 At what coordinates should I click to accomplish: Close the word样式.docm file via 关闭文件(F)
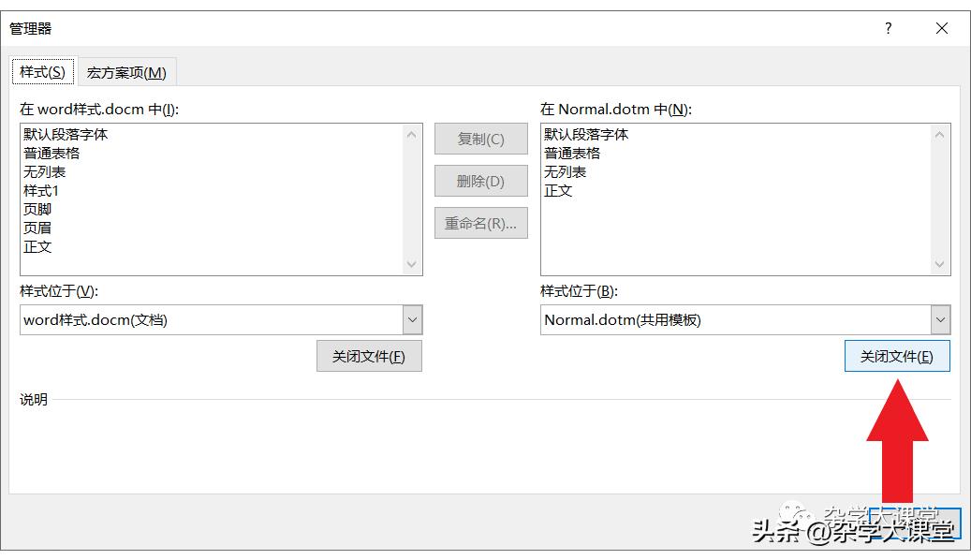(x=369, y=356)
